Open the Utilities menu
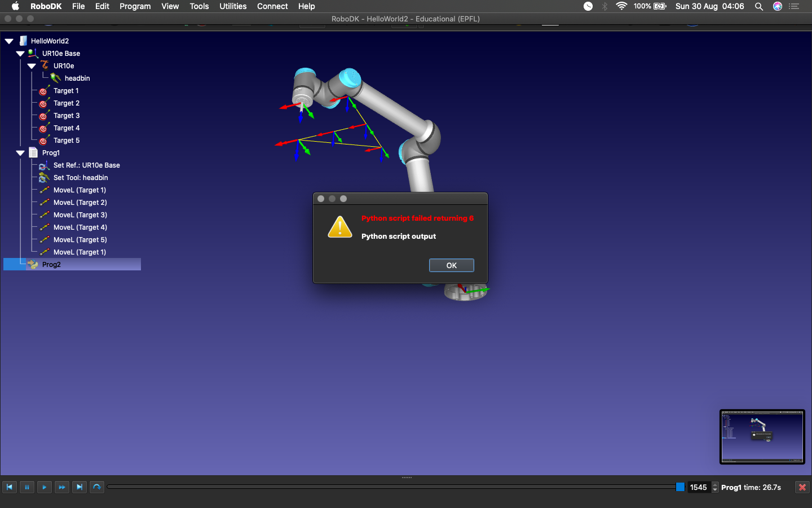 (232, 6)
